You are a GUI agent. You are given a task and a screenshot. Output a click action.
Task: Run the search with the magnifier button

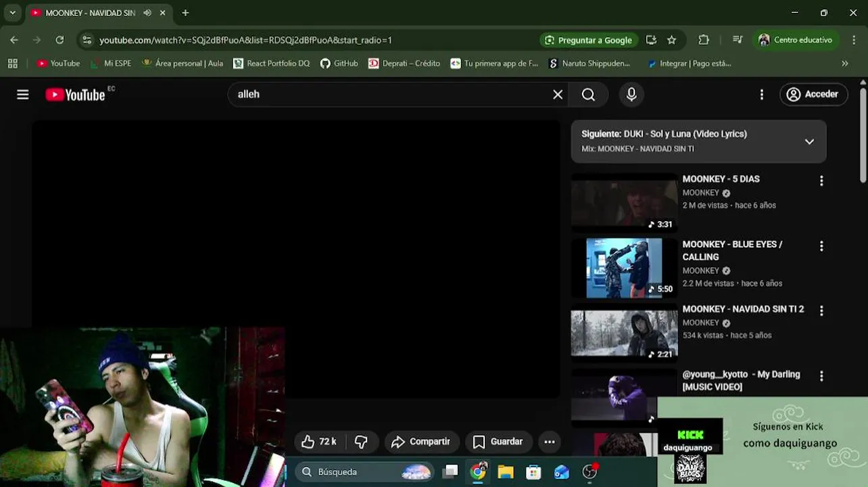588,95
